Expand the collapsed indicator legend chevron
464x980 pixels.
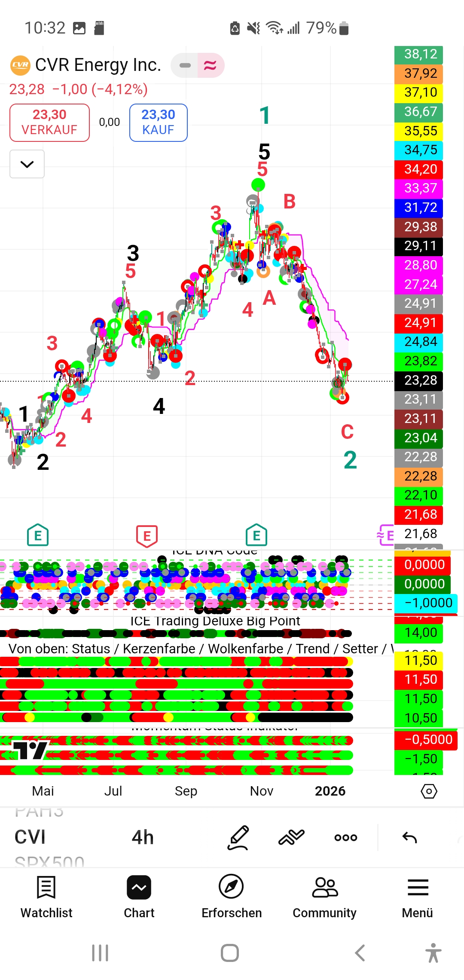27,164
